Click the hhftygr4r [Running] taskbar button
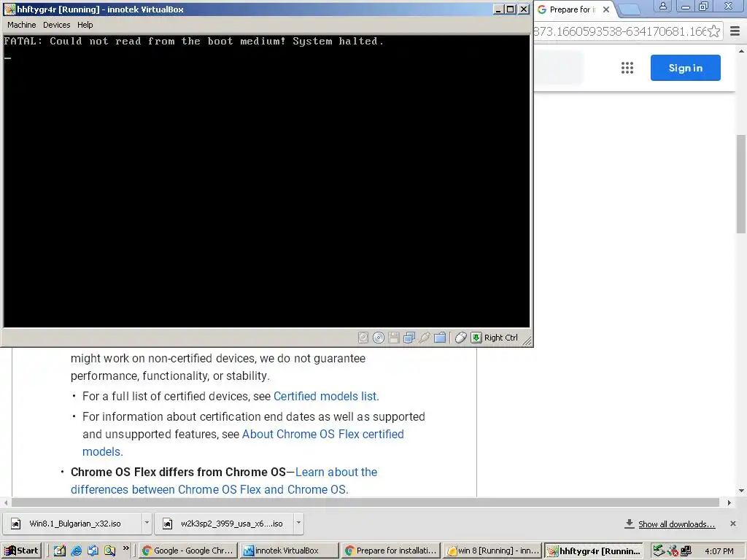Image resolution: width=747 pixels, height=560 pixels. [x=594, y=551]
